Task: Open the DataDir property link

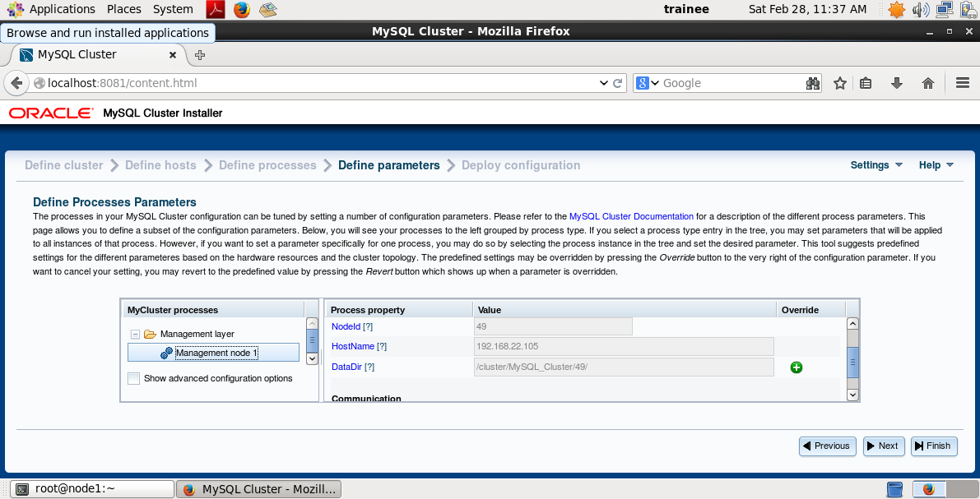Action: click(346, 367)
